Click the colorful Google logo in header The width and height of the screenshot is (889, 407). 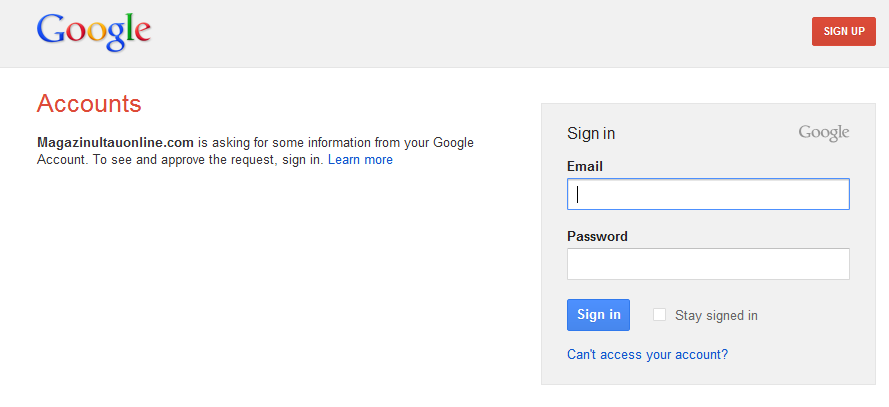click(x=94, y=32)
